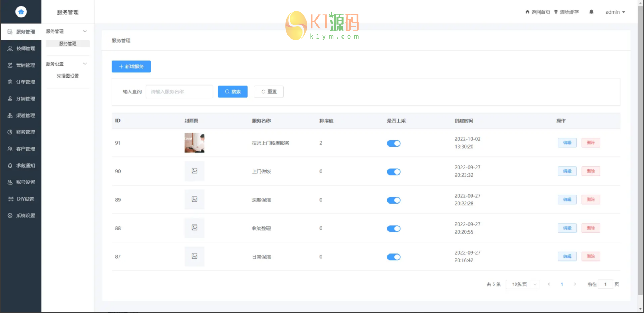Click the DIY设置 sidebar icon

11,199
